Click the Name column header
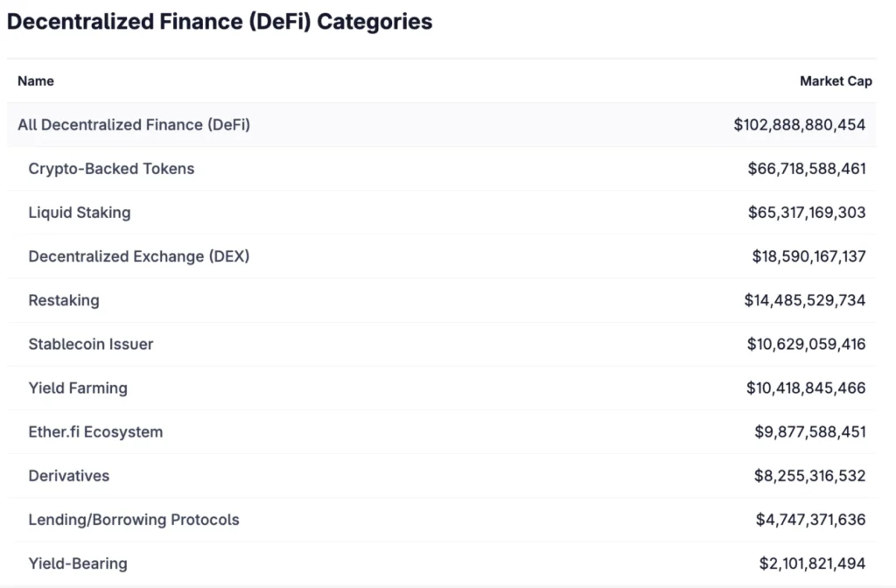The width and height of the screenshot is (896, 588). point(36,81)
